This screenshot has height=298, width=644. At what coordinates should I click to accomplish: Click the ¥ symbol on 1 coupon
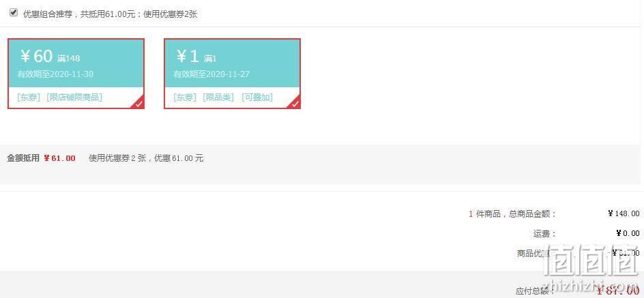(181, 57)
